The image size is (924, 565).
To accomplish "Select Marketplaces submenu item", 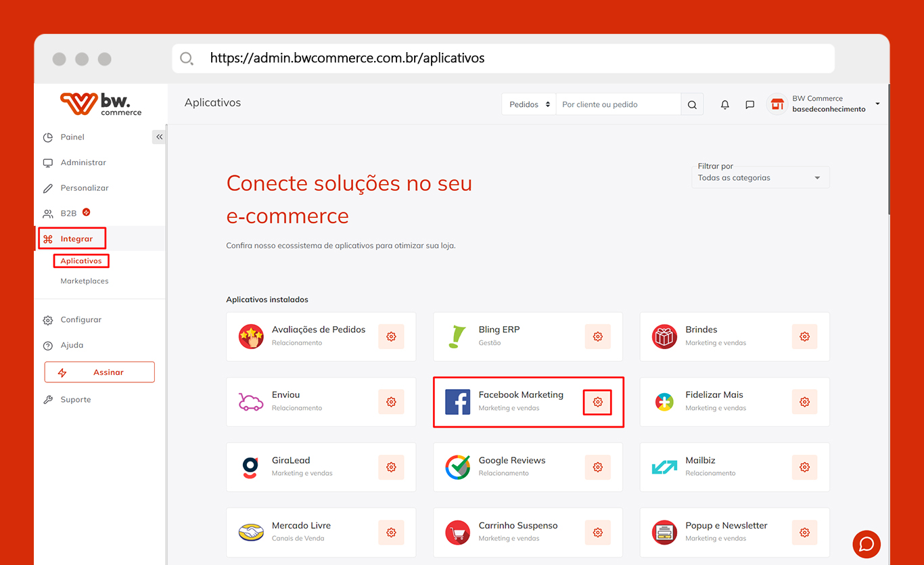I will 85,281.
